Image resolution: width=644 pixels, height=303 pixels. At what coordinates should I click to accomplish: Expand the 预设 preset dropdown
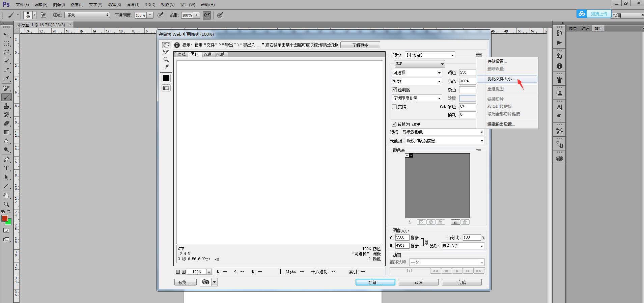tap(430, 55)
